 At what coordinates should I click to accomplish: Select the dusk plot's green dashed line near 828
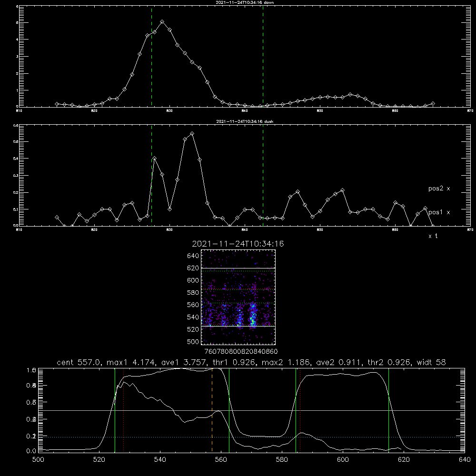coord(151,175)
